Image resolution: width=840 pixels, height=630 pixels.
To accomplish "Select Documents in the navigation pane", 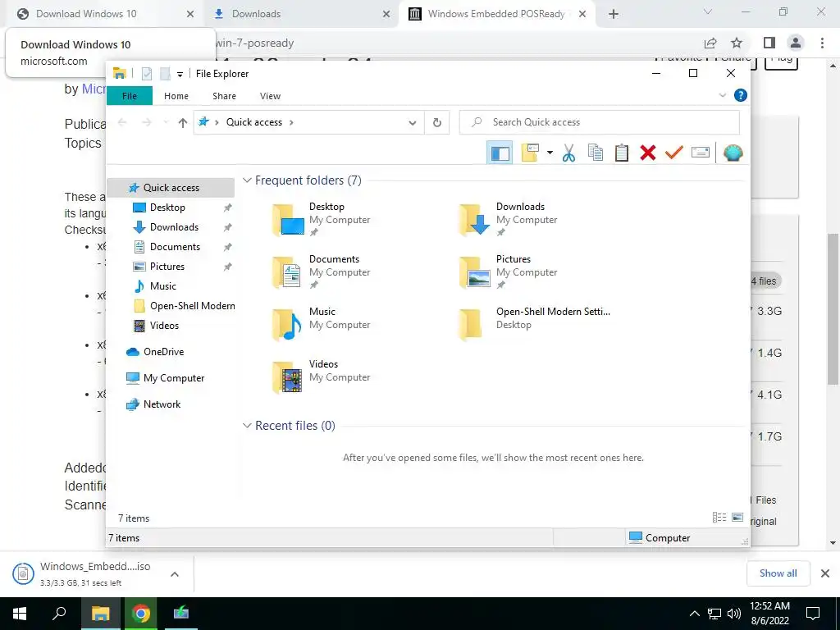I will [176, 247].
